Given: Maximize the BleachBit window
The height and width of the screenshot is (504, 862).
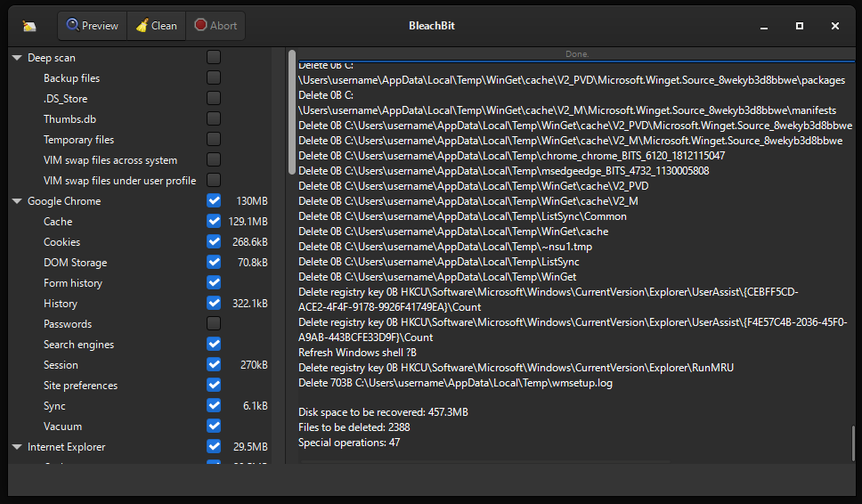Looking at the screenshot, I should (x=800, y=26).
